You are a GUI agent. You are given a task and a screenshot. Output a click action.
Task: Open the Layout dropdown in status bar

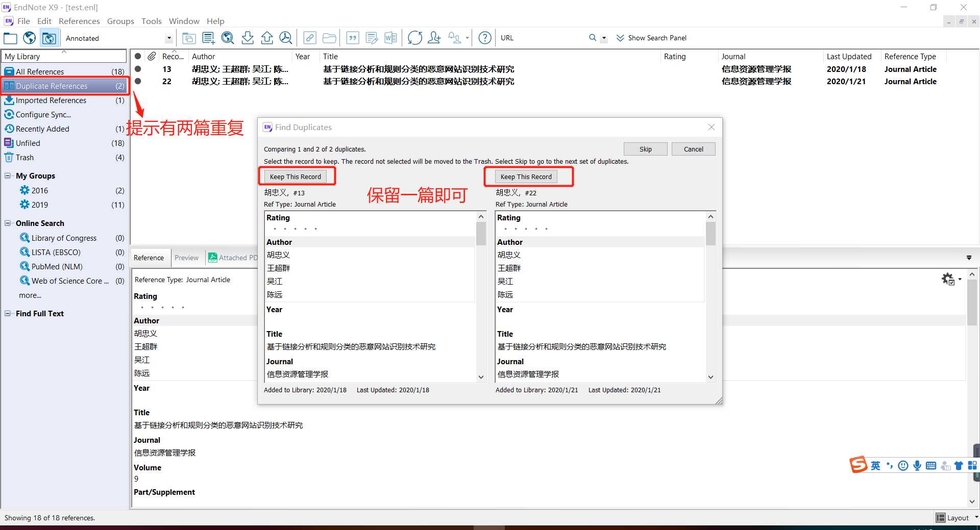tap(957, 518)
